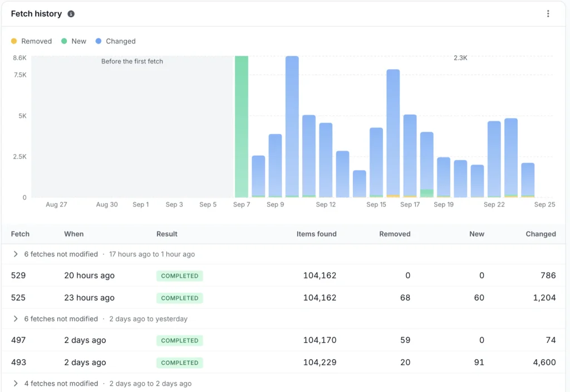Click the New column header
Viewport: 570px width, 392px height.
pyautogui.click(x=476, y=234)
